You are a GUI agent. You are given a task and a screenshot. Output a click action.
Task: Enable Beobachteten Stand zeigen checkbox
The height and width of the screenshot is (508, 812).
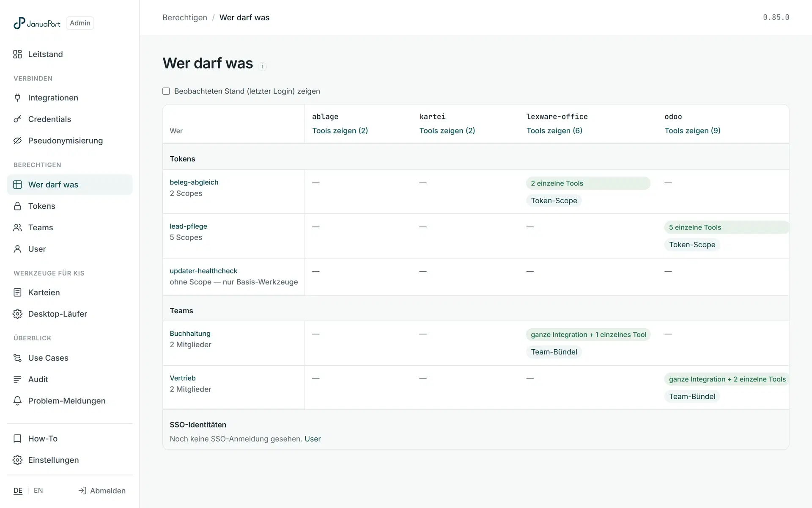[166, 91]
